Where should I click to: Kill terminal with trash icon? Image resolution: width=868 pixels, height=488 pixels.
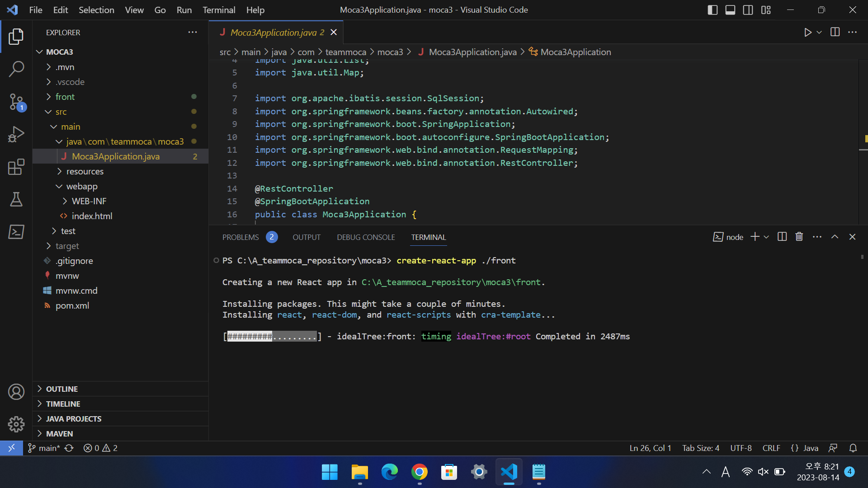(x=799, y=237)
